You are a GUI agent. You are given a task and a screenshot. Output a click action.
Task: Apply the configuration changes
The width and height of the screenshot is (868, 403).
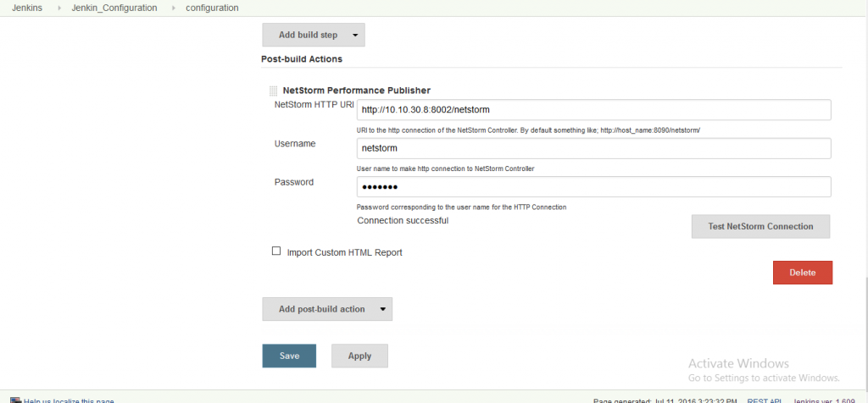[x=359, y=356]
